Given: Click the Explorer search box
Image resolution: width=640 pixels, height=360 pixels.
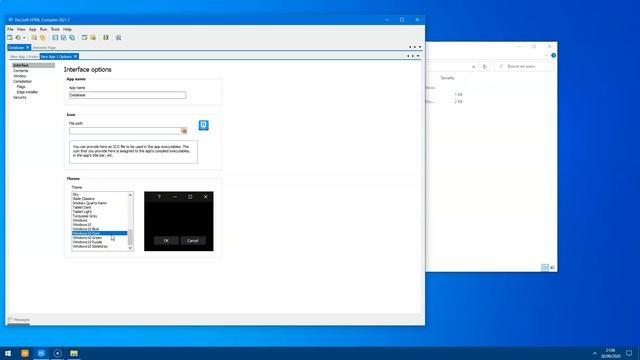Looking at the screenshot, I should [x=524, y=67].
